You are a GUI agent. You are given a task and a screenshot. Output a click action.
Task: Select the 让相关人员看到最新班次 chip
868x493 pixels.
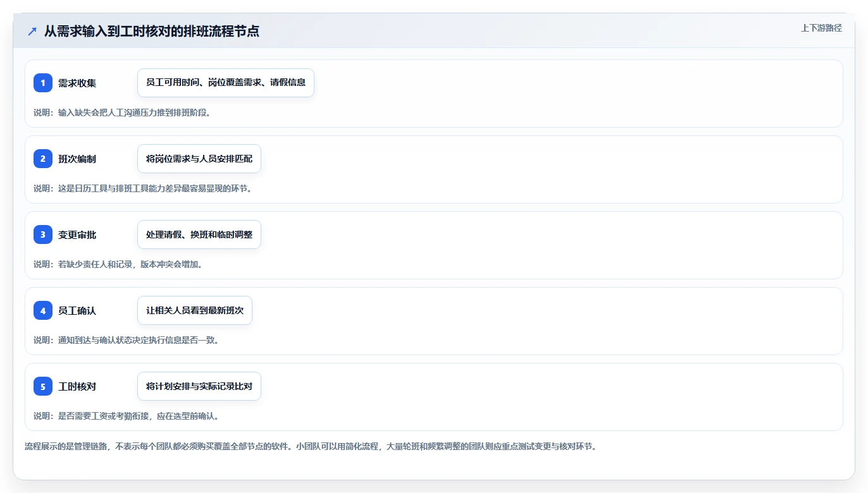[x=195, y=310]
